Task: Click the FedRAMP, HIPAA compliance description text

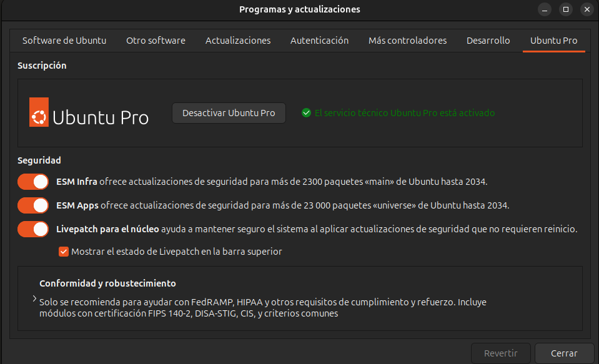Action: coord(263,308)
